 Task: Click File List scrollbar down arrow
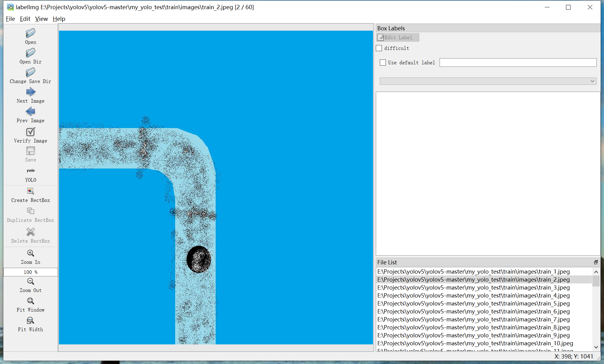coord(596,347)
